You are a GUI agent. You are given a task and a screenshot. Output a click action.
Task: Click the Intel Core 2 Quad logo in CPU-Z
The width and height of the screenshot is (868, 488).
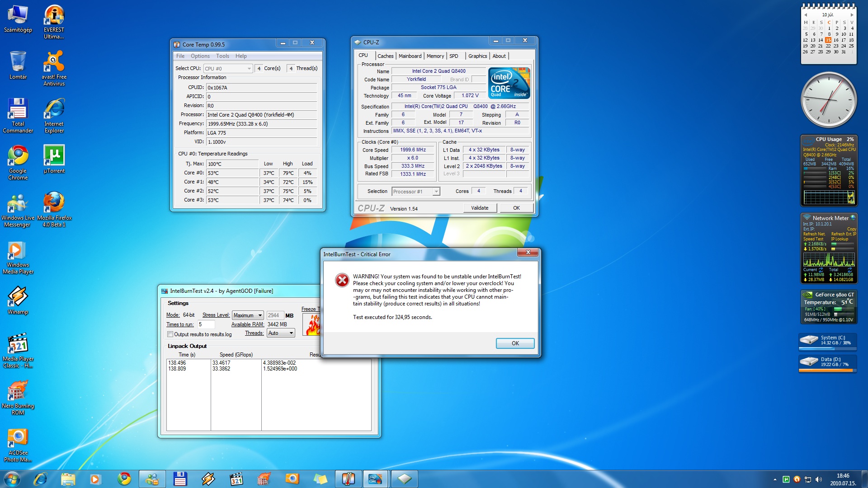[509, 83]
